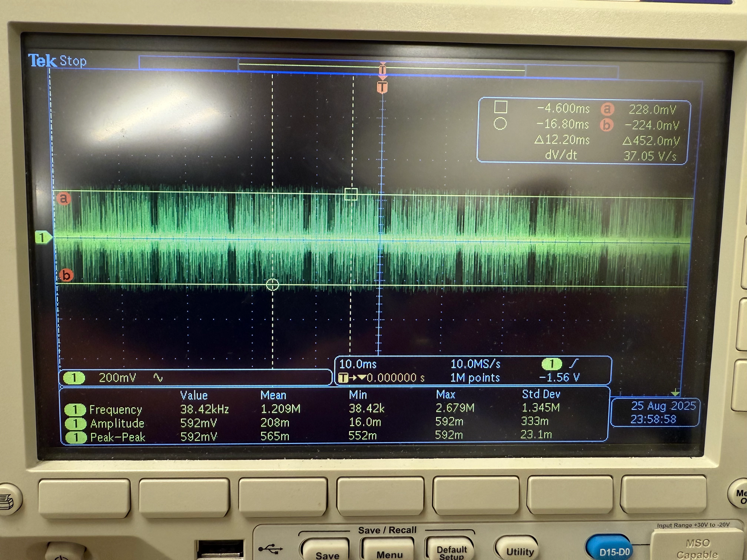Click the 10.0ms timebase readout
The width and height of the screenshot is (747, 560).
coord(358,364)
